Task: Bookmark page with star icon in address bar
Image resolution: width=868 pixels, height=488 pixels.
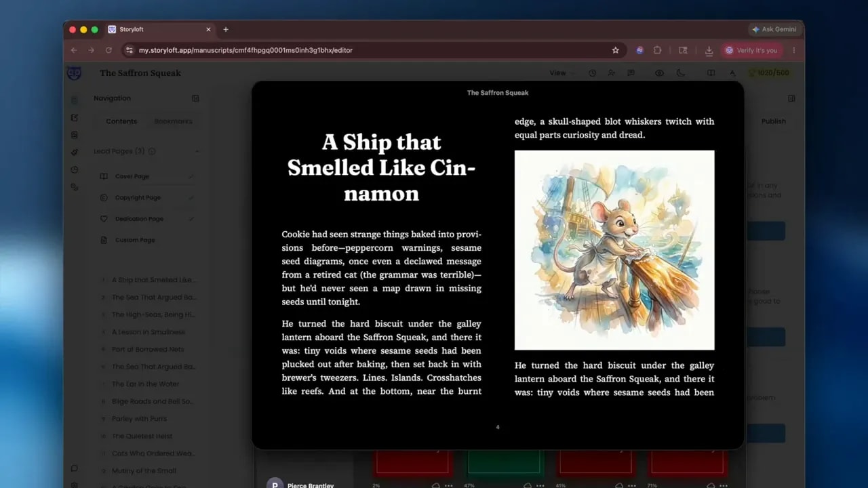Action: coord(616,50)
